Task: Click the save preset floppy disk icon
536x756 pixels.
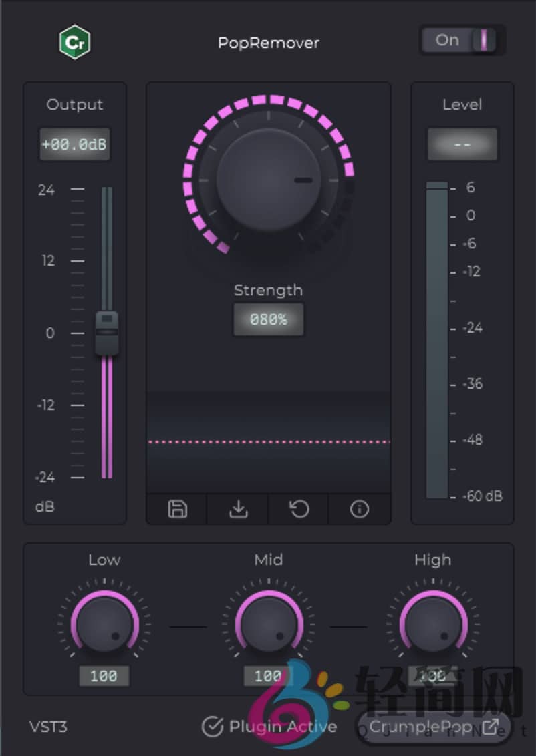Action: [x=177, y=510]
